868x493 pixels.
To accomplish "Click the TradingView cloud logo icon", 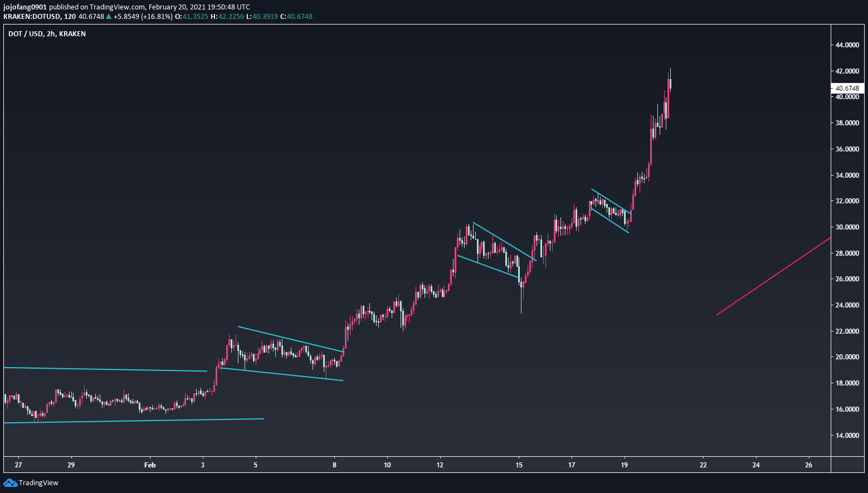I will [10, 482].
